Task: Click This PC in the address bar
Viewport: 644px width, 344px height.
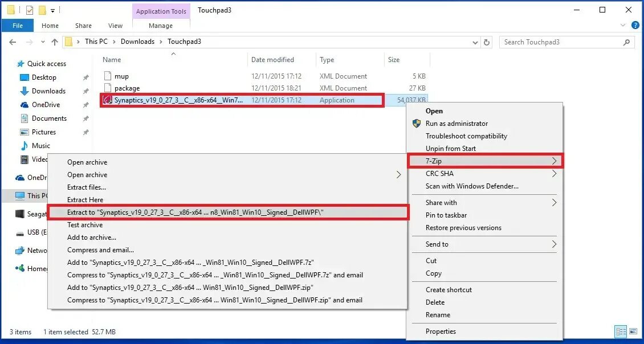Action: coord(96,42)
